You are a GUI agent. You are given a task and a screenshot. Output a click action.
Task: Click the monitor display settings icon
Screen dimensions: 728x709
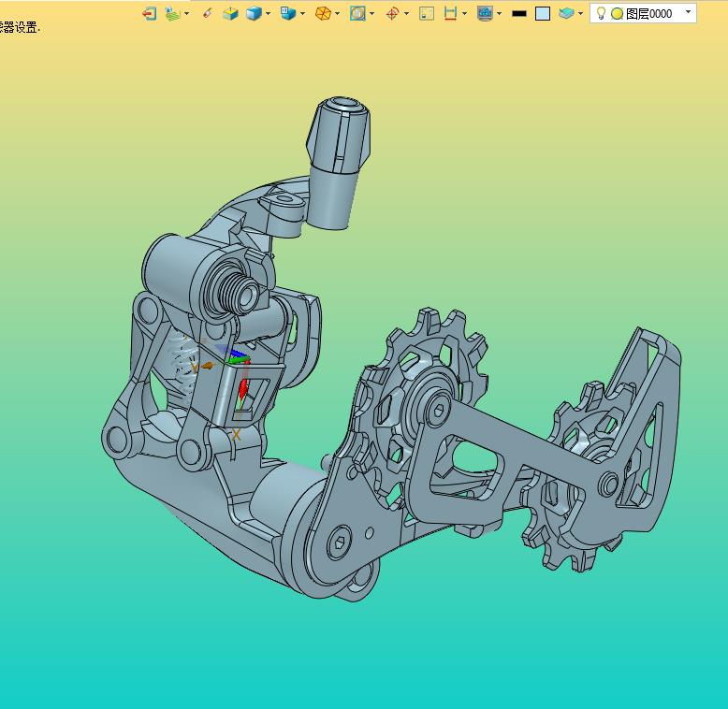coord(485,13)
